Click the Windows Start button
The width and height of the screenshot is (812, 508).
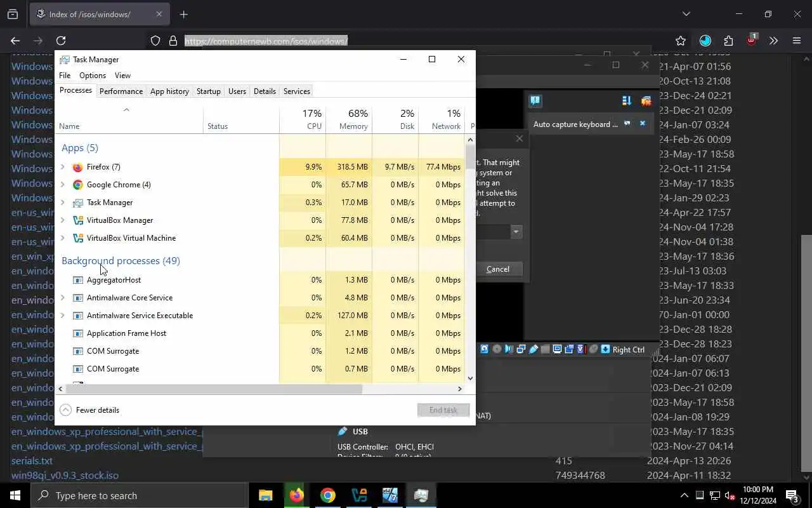pyautogui.click(x=15, y=495)
